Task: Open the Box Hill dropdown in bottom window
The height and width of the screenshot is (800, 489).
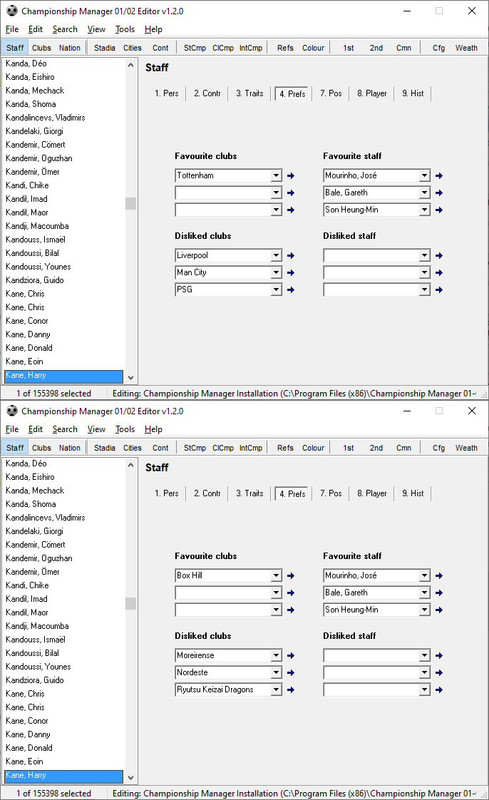Action: (276, 576)
